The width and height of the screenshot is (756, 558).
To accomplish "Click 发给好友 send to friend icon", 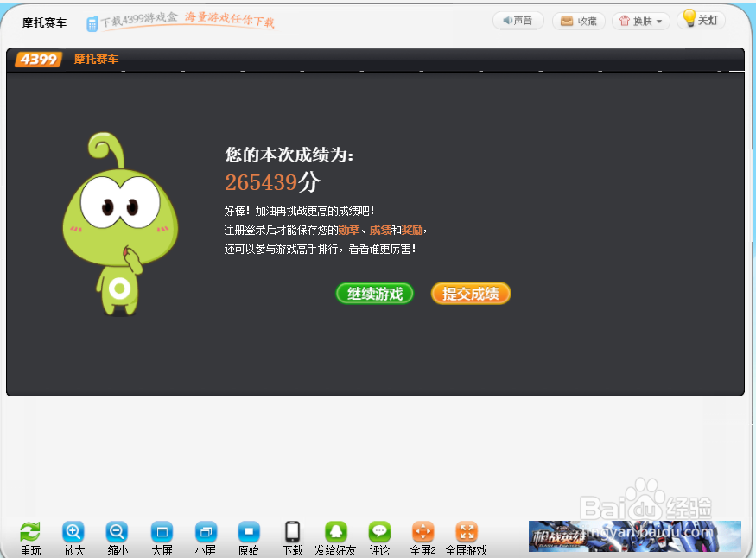I will 335,532.
